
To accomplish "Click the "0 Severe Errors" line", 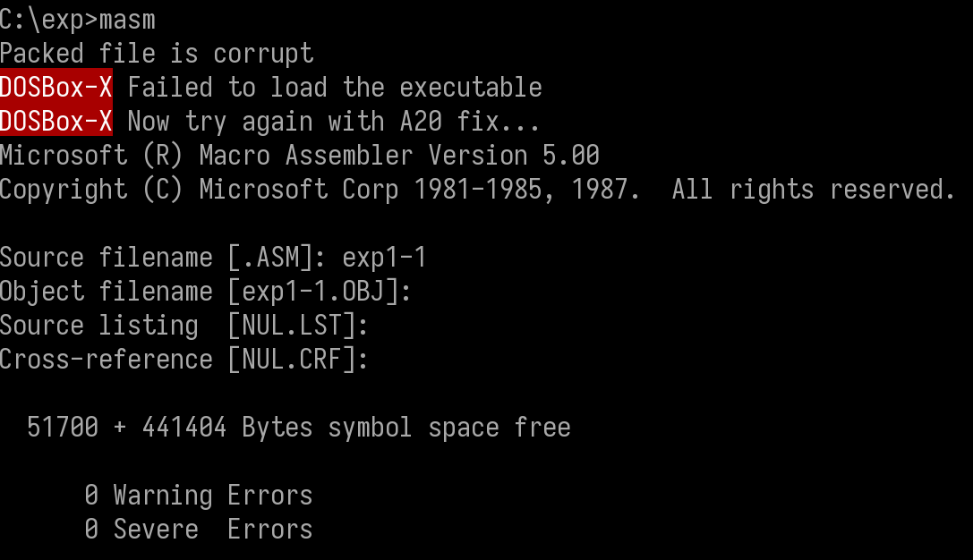I will pyautogui.click(x=198, y=530).
